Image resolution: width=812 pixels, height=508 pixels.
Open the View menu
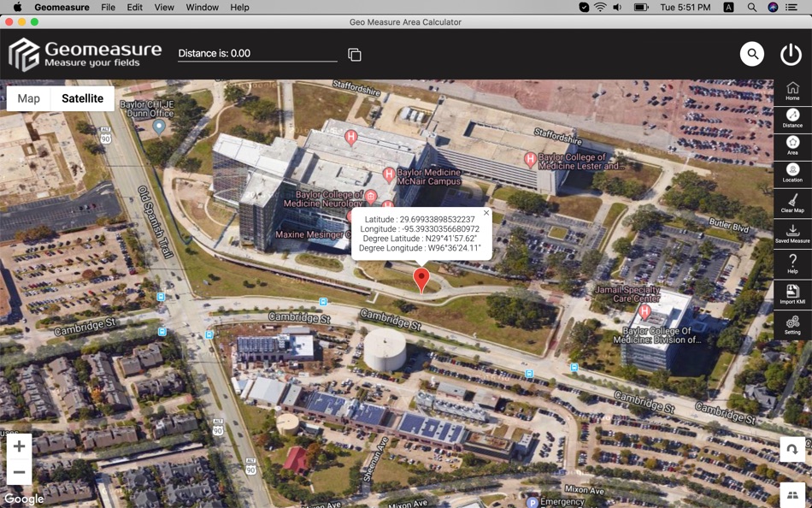(164, 7)
